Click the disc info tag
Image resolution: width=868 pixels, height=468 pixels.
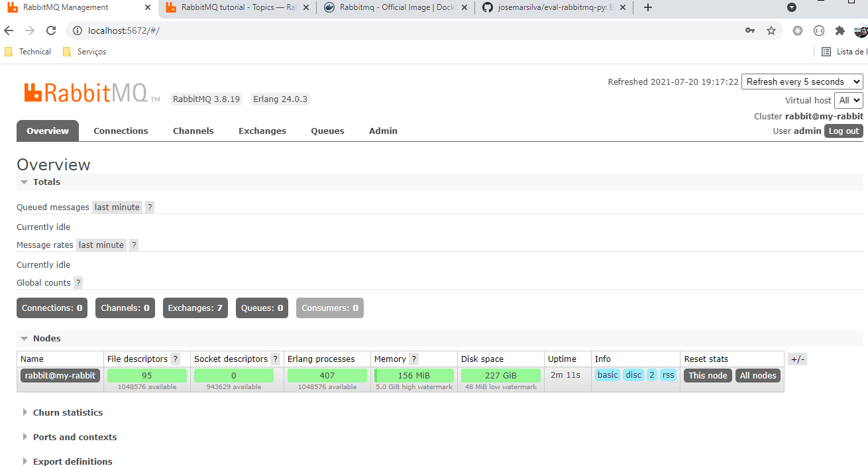coord(634,375)
